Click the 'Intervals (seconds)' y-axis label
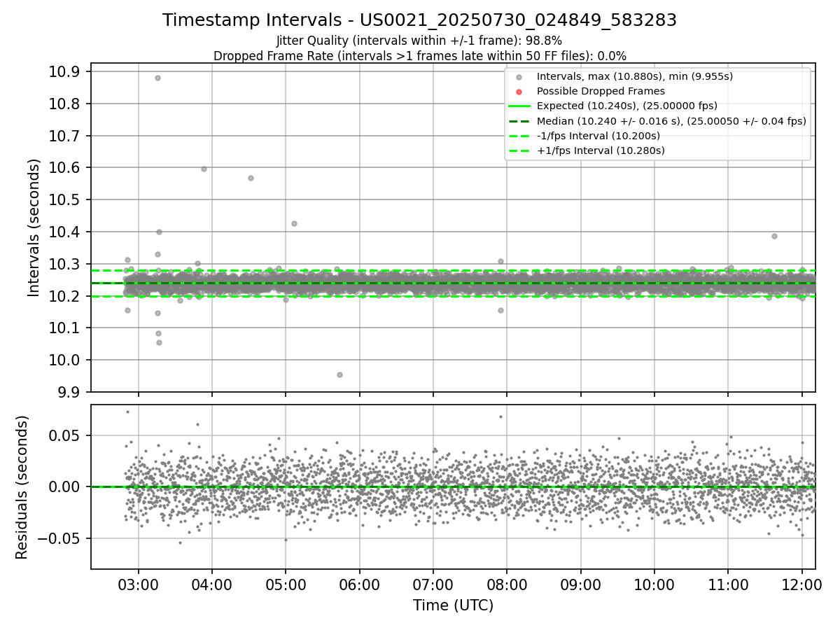Screen dimensions: 840x630 [34, 227]
